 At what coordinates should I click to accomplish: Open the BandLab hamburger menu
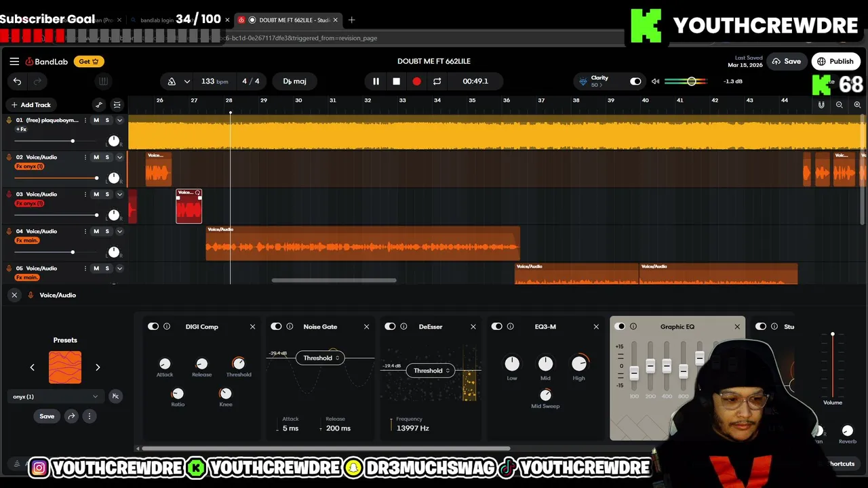(x=14, y=61)
